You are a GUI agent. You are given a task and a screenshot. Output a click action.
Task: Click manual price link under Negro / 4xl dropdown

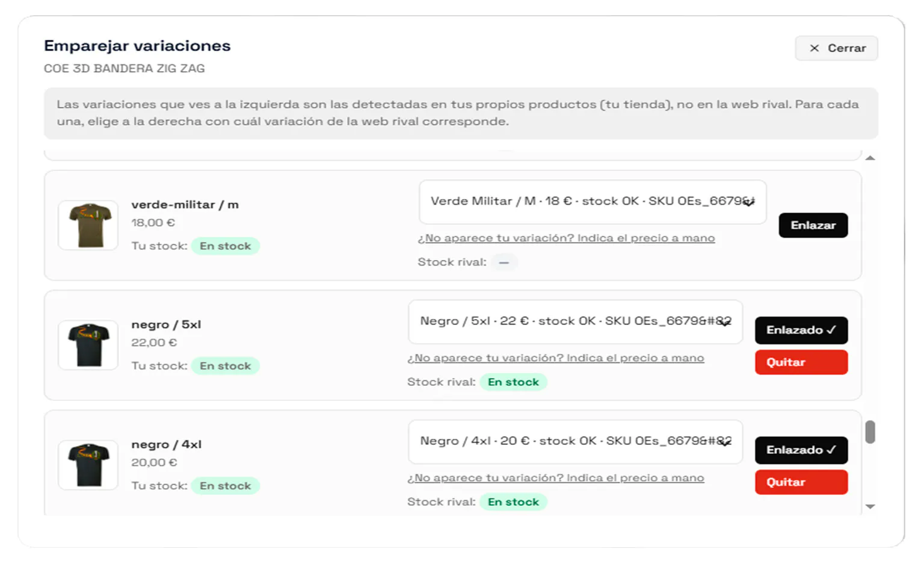click(x=555, y=478)
